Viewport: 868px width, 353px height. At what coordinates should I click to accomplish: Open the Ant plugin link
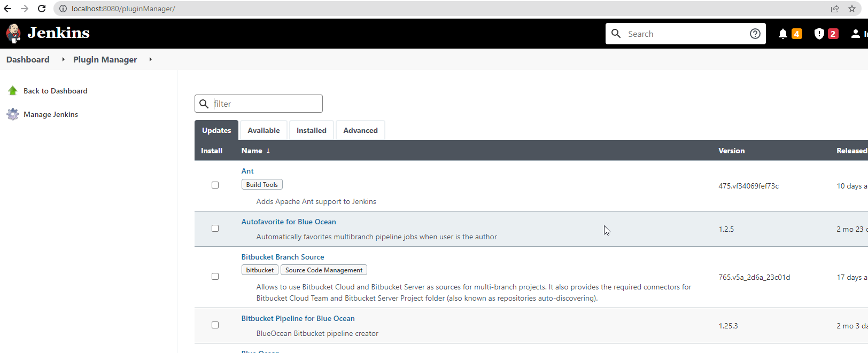(247, 171)
